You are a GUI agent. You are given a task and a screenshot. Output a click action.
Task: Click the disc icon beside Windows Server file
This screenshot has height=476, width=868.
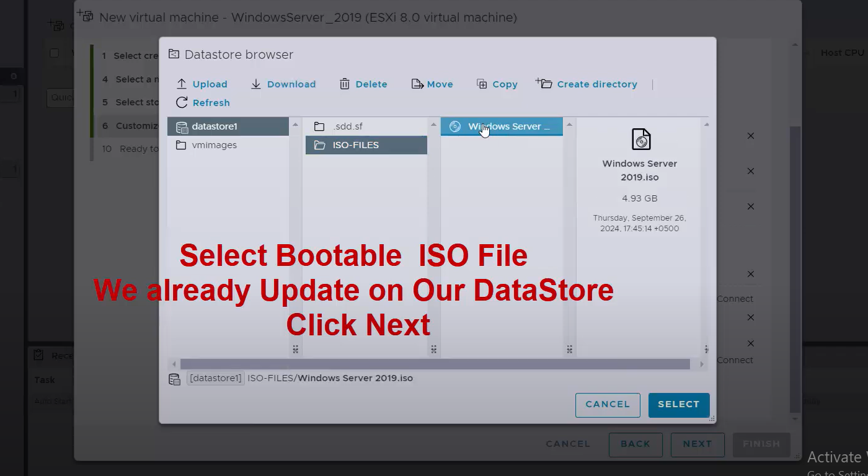point(455,126)
